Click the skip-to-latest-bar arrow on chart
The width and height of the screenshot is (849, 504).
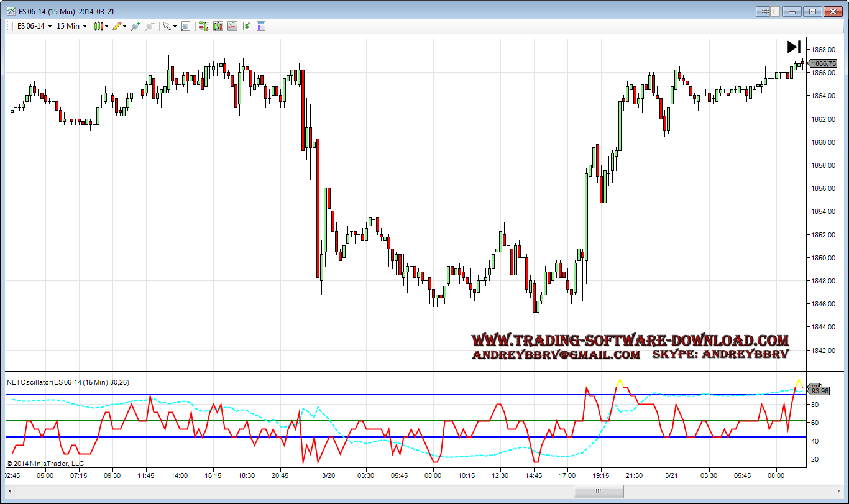794,47
